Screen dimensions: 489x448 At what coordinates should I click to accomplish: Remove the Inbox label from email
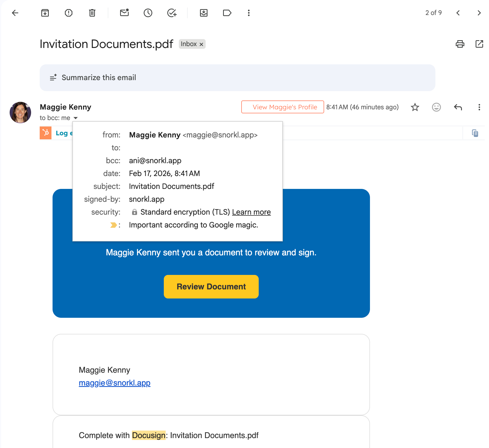pos(201,44)
